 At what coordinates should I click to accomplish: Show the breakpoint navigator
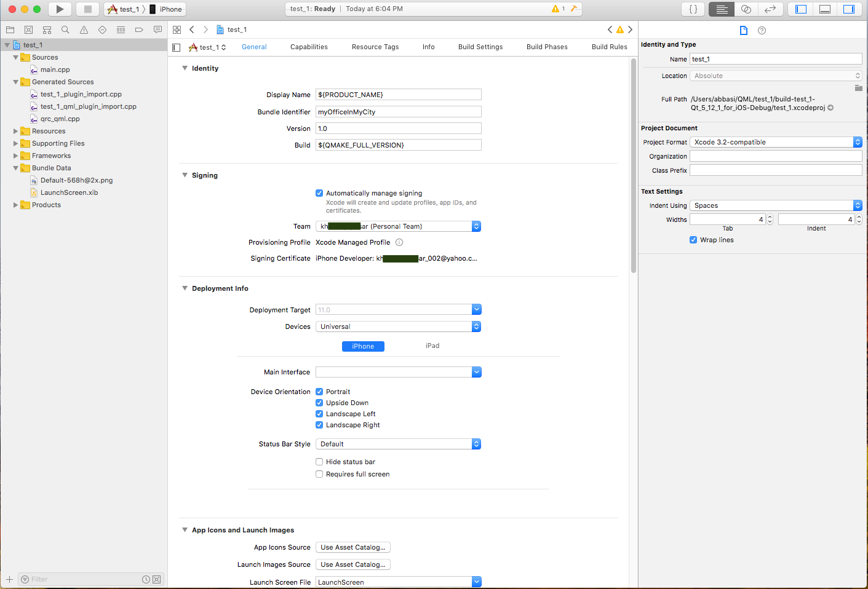[x=139, y=30]
